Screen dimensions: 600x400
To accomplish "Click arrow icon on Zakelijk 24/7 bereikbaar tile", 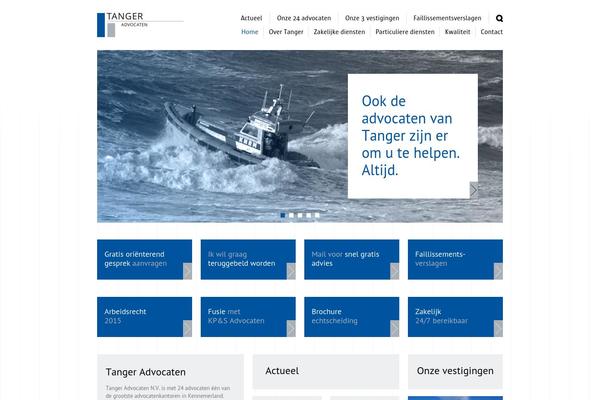I will pyautogui.click(x=498, y=328).
